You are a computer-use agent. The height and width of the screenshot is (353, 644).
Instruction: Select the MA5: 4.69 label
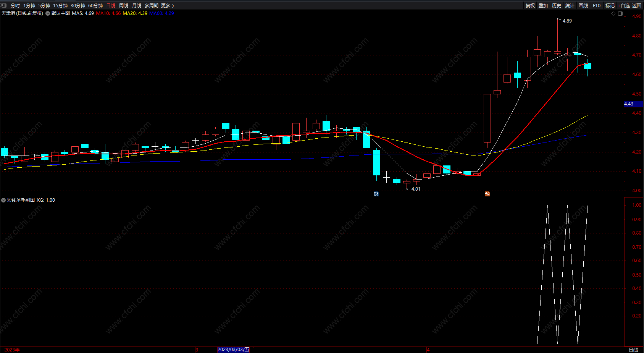tap(83, 13)
